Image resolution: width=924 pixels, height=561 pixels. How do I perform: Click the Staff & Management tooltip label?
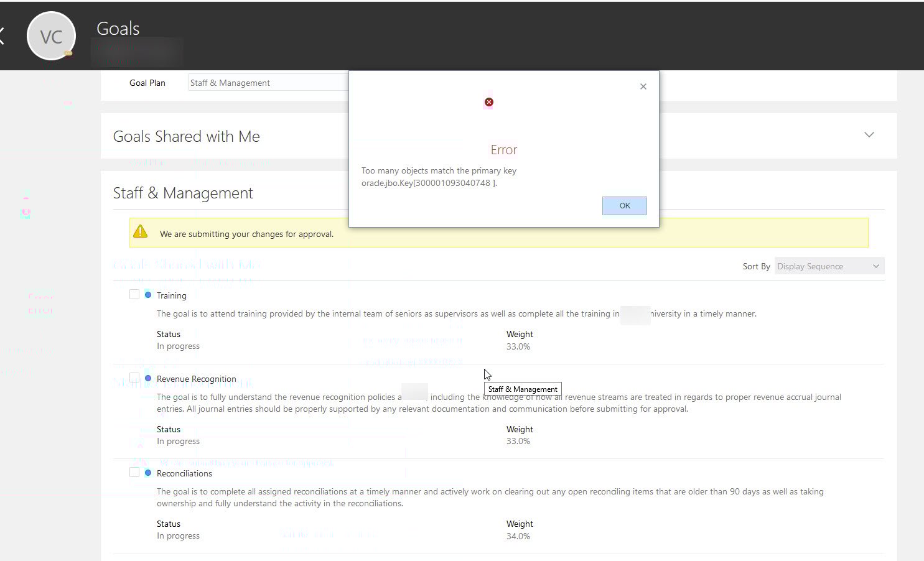pyautogui.click(x=522, y=389)
